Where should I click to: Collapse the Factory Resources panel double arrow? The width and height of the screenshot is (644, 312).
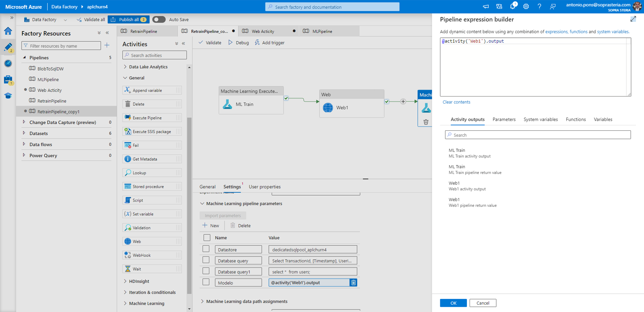tap(107, 33)
